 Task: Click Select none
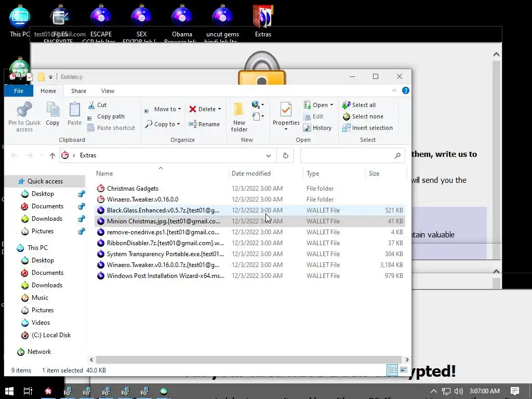363,116
